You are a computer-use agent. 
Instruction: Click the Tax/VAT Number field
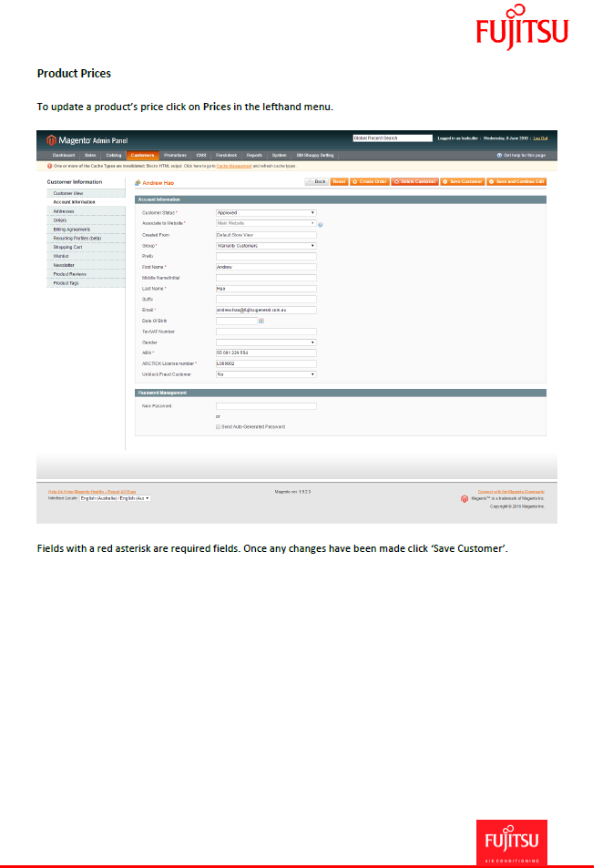(x=266, y=332)
